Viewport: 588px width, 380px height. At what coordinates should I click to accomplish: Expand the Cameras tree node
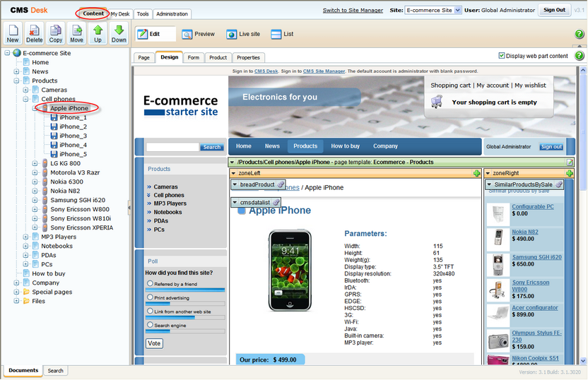tap(25, 90)
